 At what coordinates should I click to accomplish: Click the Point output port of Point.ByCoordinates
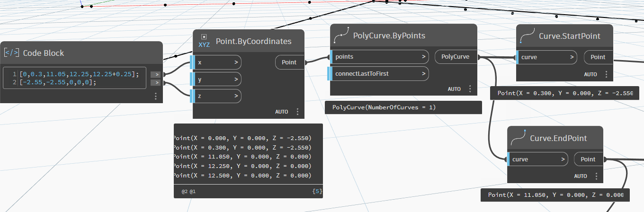click(290, 62)
